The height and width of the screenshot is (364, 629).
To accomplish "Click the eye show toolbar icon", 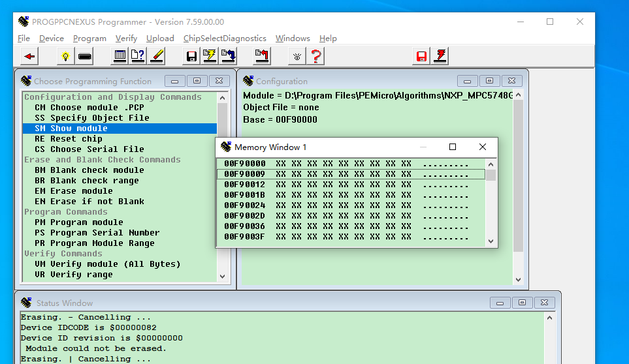I will [x=297, y=56].
